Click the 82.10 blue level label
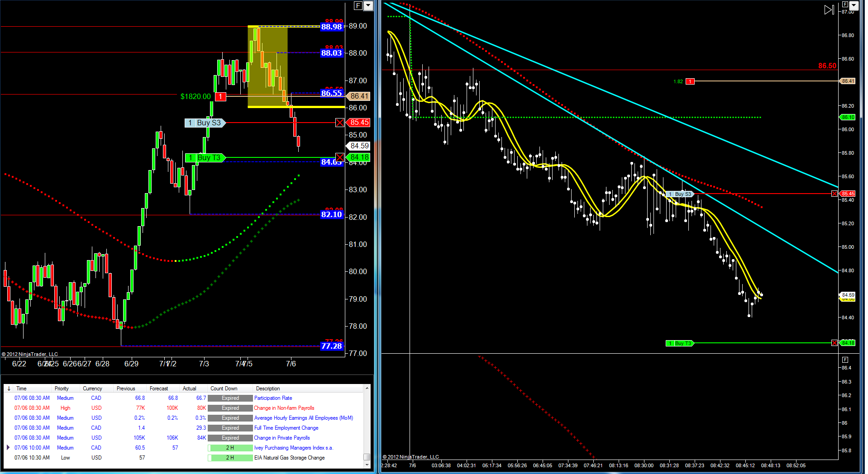This screenshot has width=868, height=474. (x=332, y=214)
